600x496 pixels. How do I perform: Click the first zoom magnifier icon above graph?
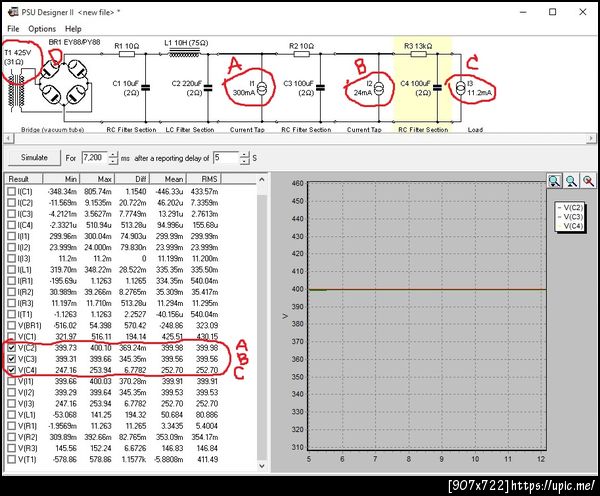point(554,180)
